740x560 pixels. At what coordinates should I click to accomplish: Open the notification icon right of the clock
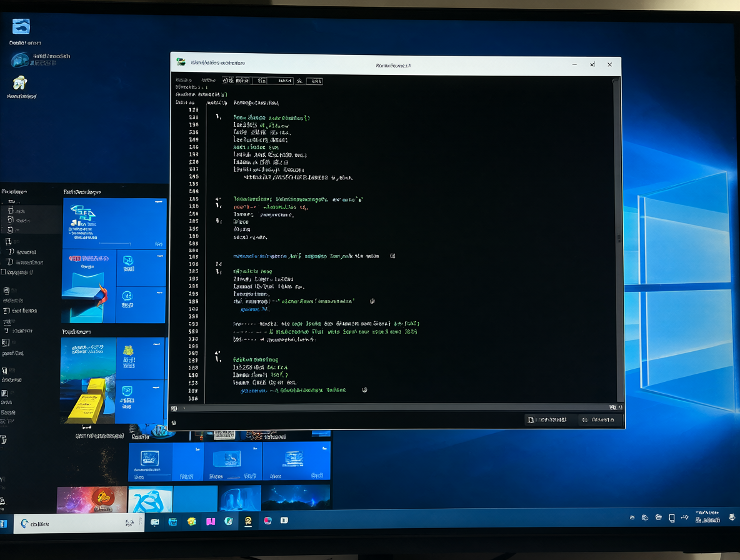pos(732,517)
